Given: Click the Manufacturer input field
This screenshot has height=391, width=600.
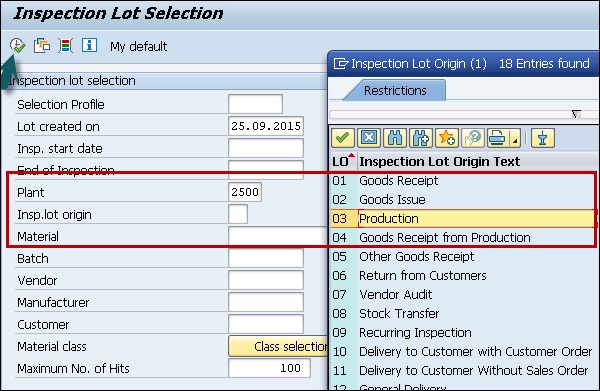Looking at the screenshot, I should click(266, 302).
